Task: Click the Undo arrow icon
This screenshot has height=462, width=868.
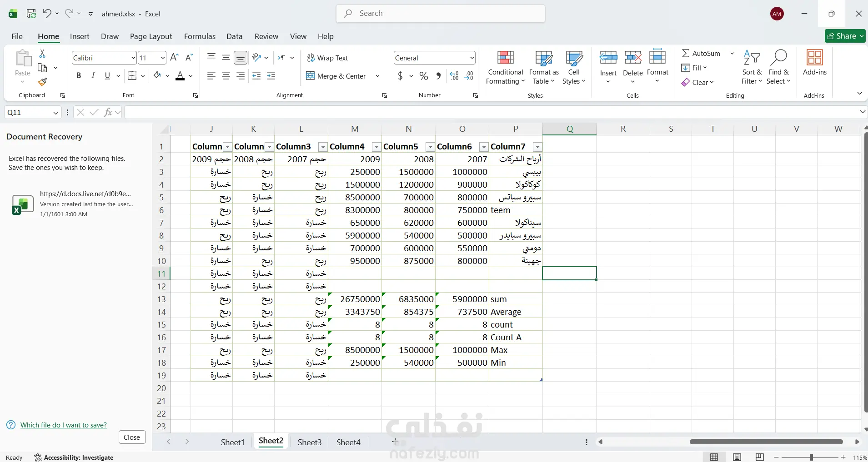Action: point(47,13)
